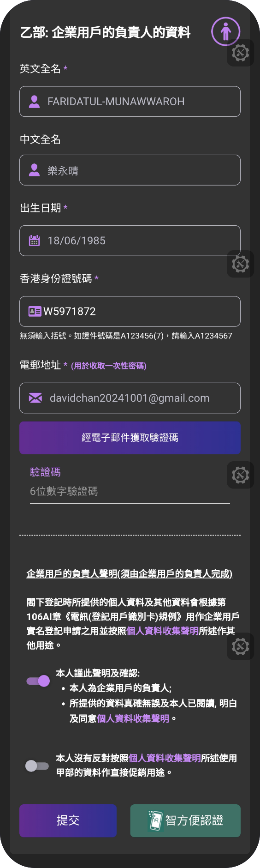Click the 提交 submit button
This screenshot has height=868, width=260.
point(68,820)
